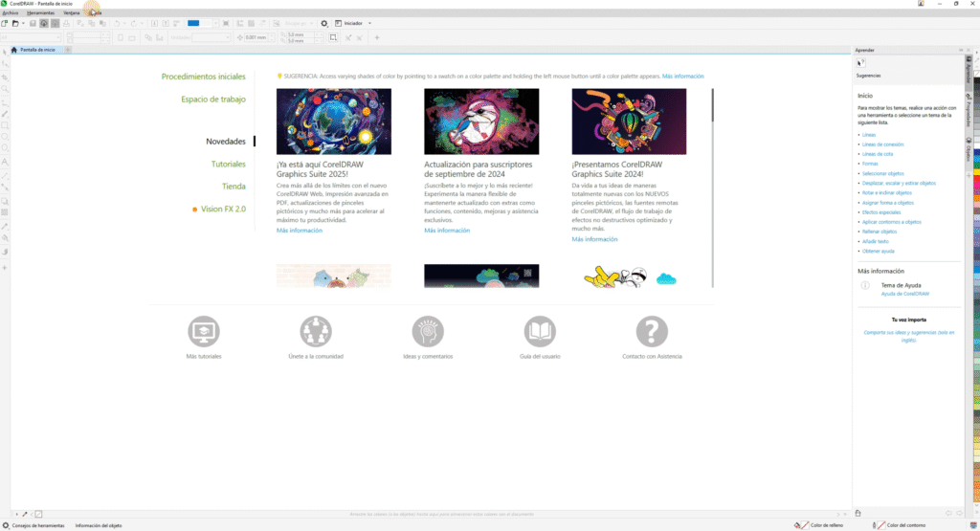Open CorelDRAW Graphics Suite 2025 thumbnail
Screen dimensions: 980x531
334,122
